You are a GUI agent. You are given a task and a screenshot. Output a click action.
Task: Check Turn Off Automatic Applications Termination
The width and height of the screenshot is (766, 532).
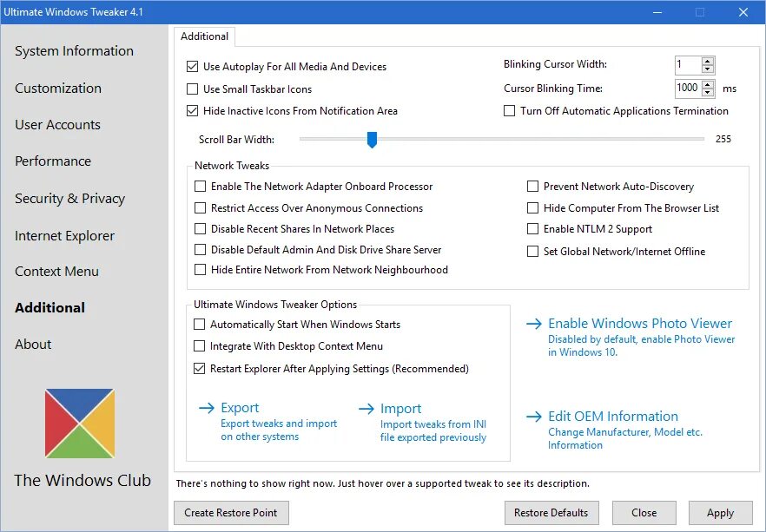click(x=509, y=111)
